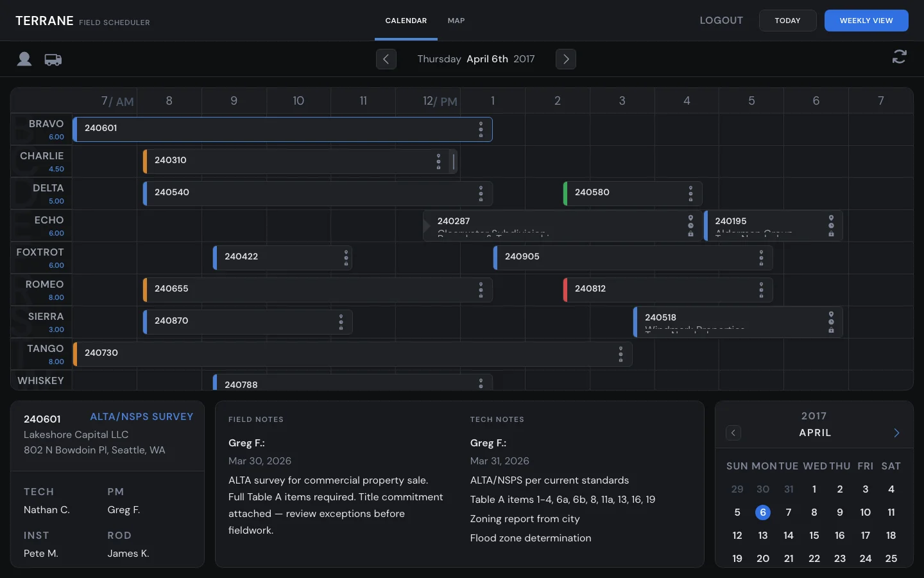Click the location pin icon on job 240601
Image resolution: width=924 pixels, height=578 pixels.
click(481, 123)
